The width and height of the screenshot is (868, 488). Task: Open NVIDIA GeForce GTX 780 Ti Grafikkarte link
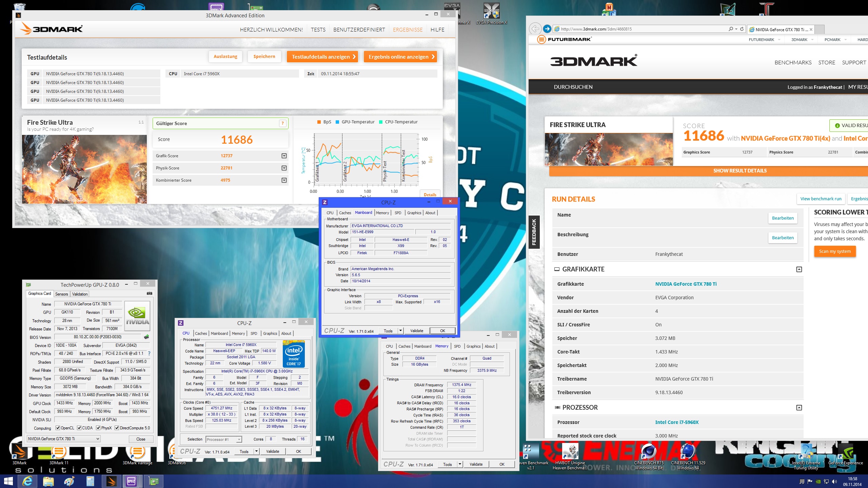click(686, 284)
